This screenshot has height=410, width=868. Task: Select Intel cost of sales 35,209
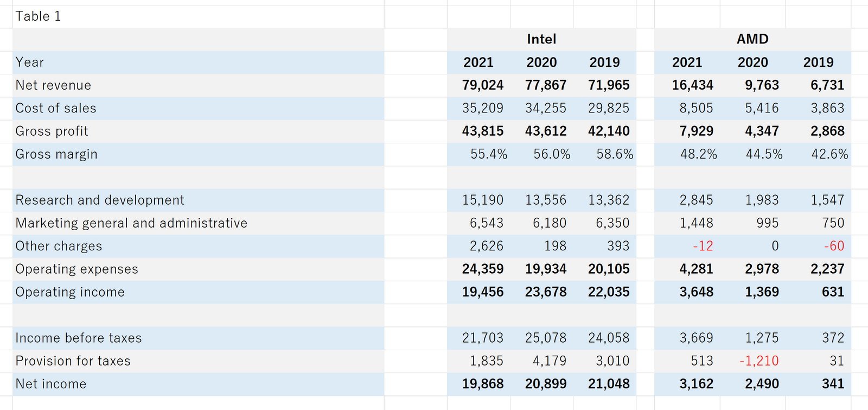pos(483,108)
